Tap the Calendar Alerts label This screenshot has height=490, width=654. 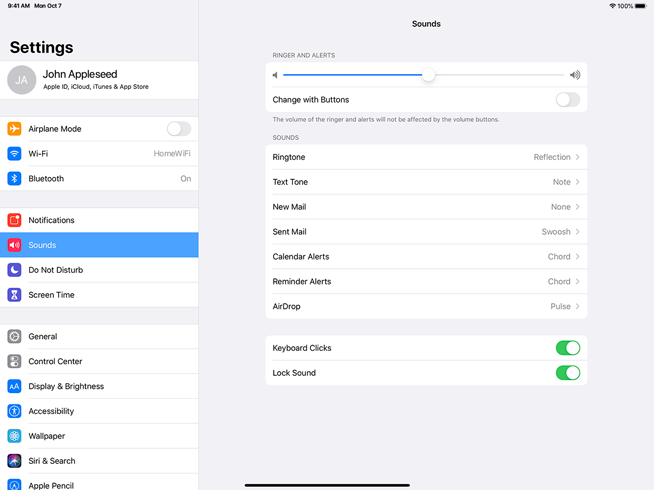pyautogui.click(x=301, y=256)
